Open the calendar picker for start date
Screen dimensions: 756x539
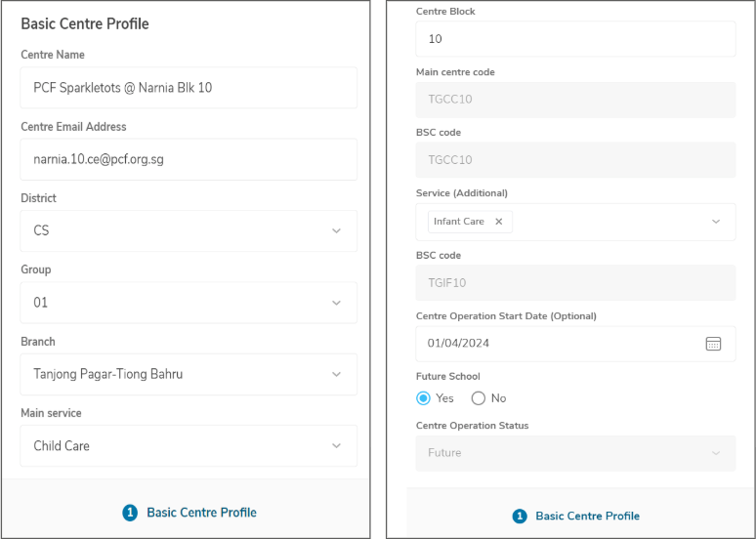[x=713, y=344]
